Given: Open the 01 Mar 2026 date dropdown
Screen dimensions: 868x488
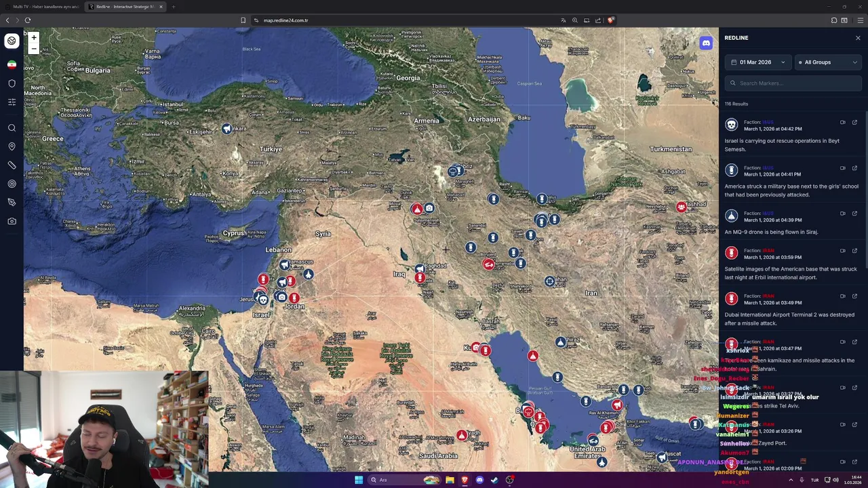Looking at the screenshot, I should click(x=758, y=62).
